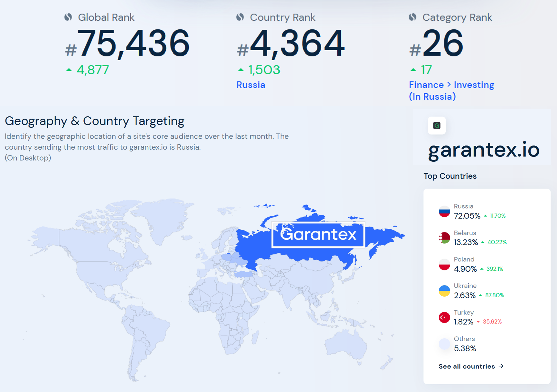Image resolution: width=557 pixels, height=392 pixels.
Task: Click the Others circle icon
Action: 444,344
